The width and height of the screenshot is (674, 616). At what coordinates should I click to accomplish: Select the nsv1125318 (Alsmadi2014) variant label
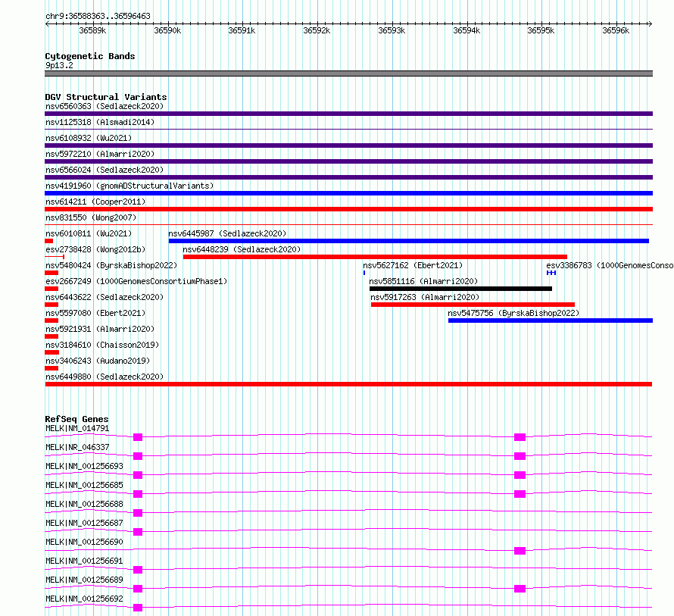click(x=100, y=122)
